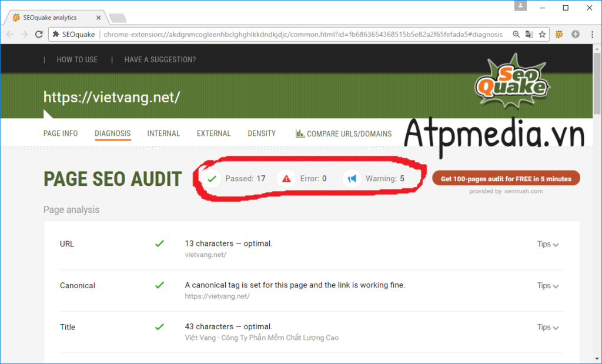Click the https://vietvang.net/ page heading
Viewport: 602px width, 364px height.
pos(112,97)
